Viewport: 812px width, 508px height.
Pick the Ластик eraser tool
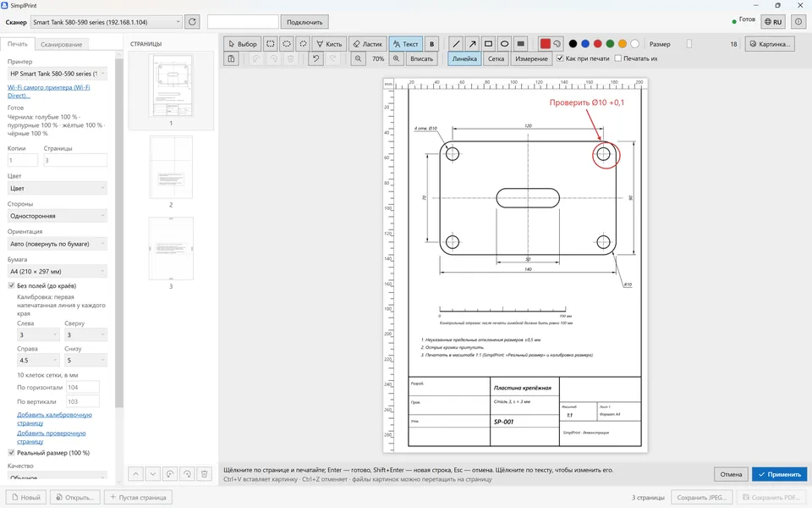point(368,44)
